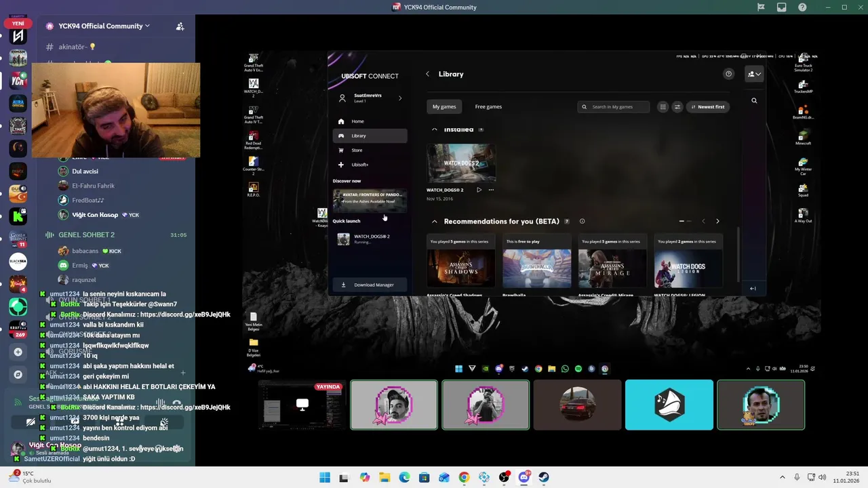Click the invite people icon in Discord

pyautogui.click(x=180, y=26)
